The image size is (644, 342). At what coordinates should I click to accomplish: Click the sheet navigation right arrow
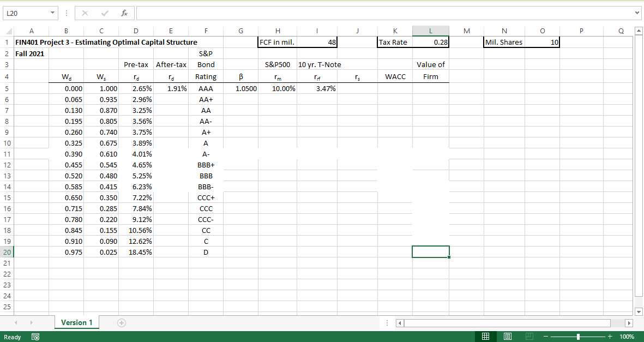[32, 322]
